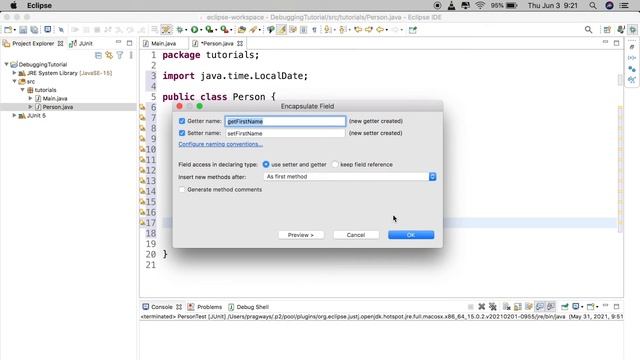Select the Person.java editor tab
The image size is (640, 360).
[218, 43]
